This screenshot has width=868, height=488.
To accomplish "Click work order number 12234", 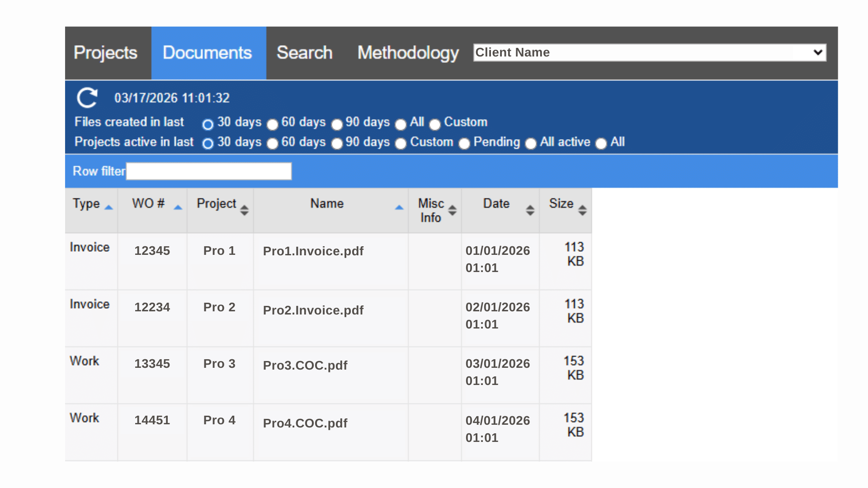I will 152,307.
